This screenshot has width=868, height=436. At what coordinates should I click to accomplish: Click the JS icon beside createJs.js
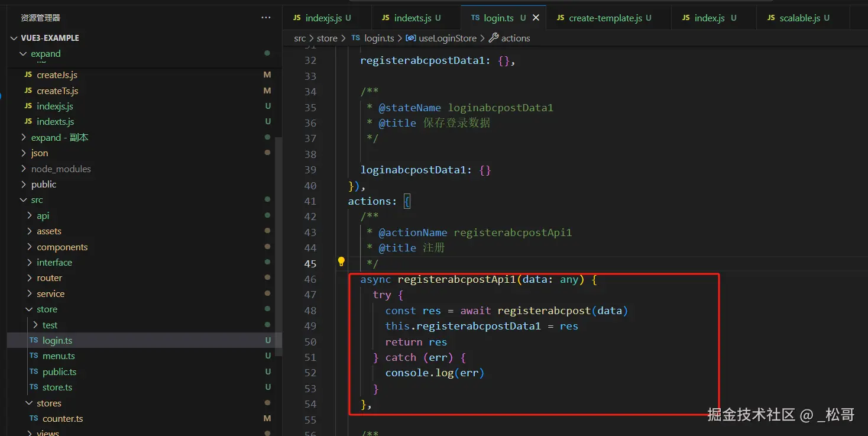click(x=28, y=75)
